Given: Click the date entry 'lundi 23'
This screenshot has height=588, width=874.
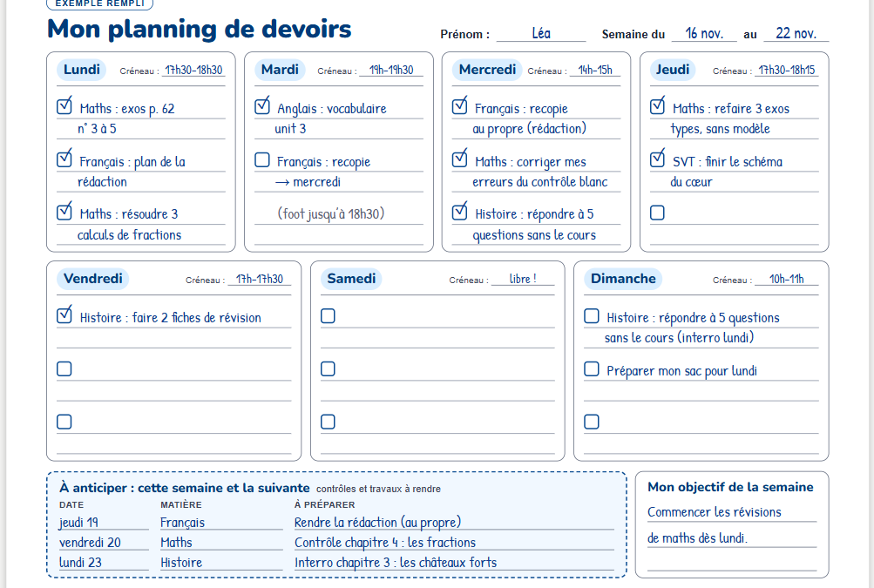Looking at the screenshot, I should point(81,563).
